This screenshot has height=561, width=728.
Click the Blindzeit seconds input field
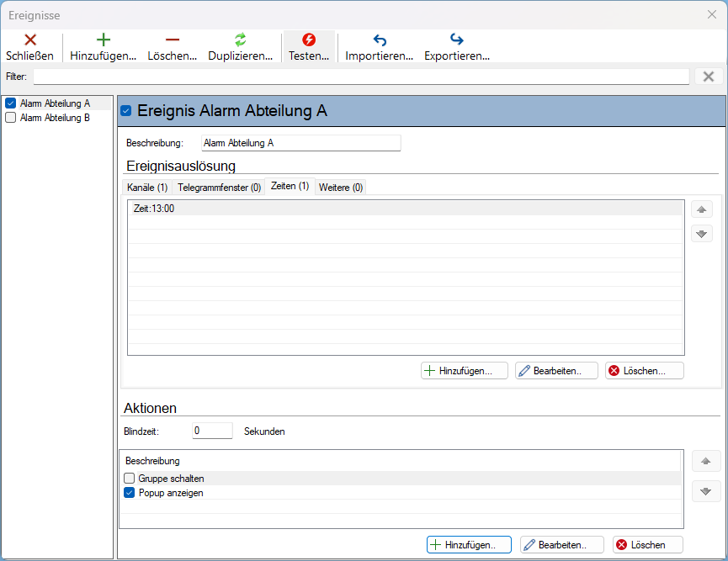point(212,431)
